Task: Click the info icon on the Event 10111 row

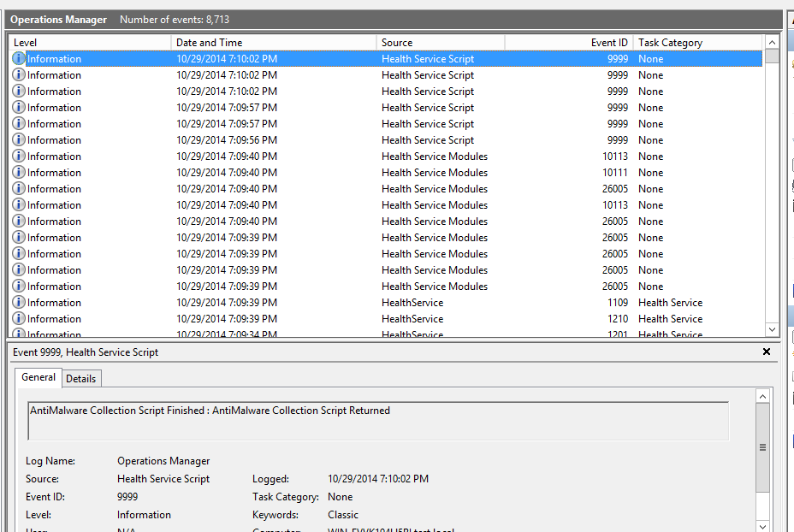Action: pos(19,173)
